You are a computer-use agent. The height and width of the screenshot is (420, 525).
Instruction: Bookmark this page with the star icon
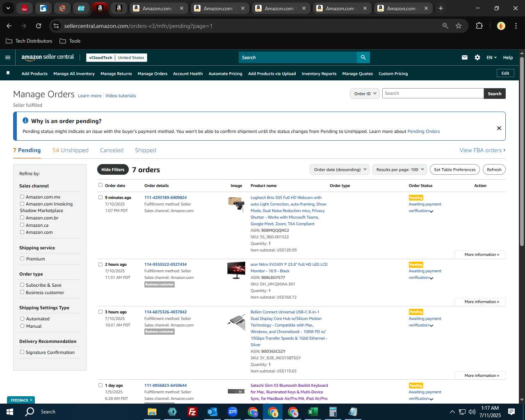(459, 26)
